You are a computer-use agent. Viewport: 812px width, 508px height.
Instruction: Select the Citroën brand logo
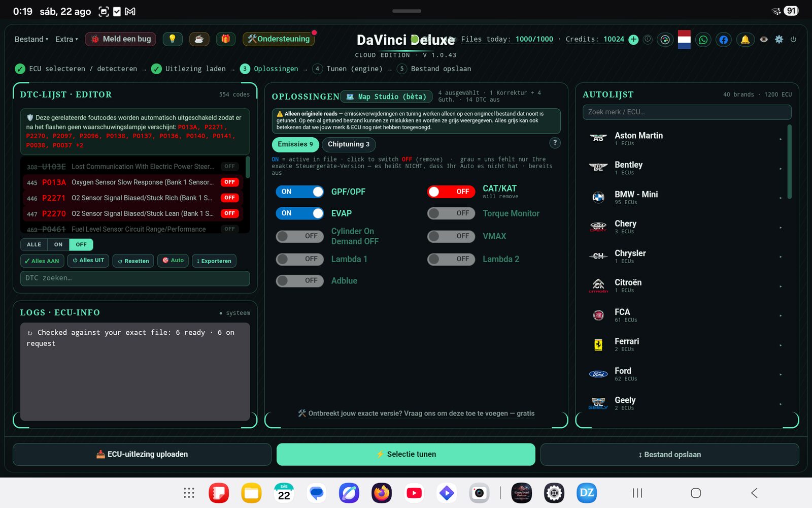coord(598,285)
